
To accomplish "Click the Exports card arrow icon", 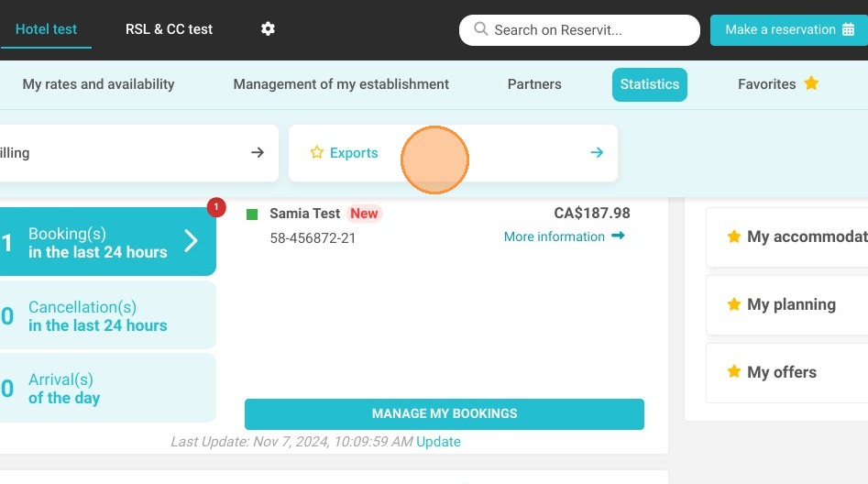I will click(x=597, y=152).
